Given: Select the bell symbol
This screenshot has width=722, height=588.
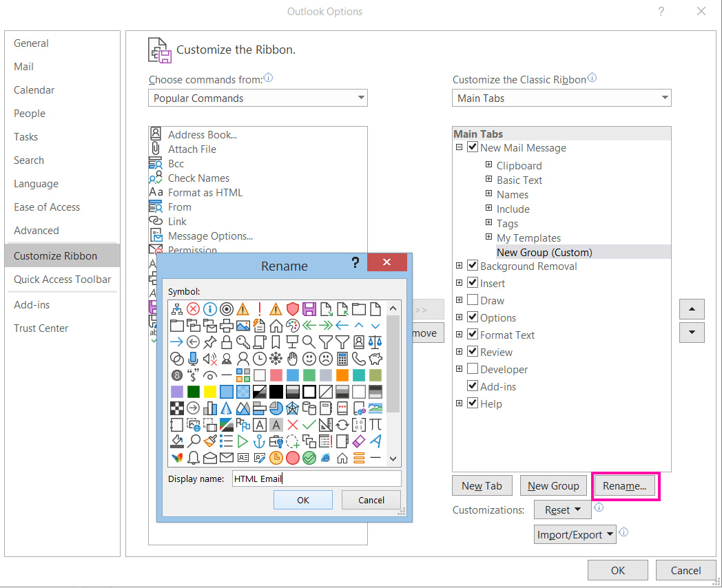Looking at the screenshot, I should [x=194, y=458].
